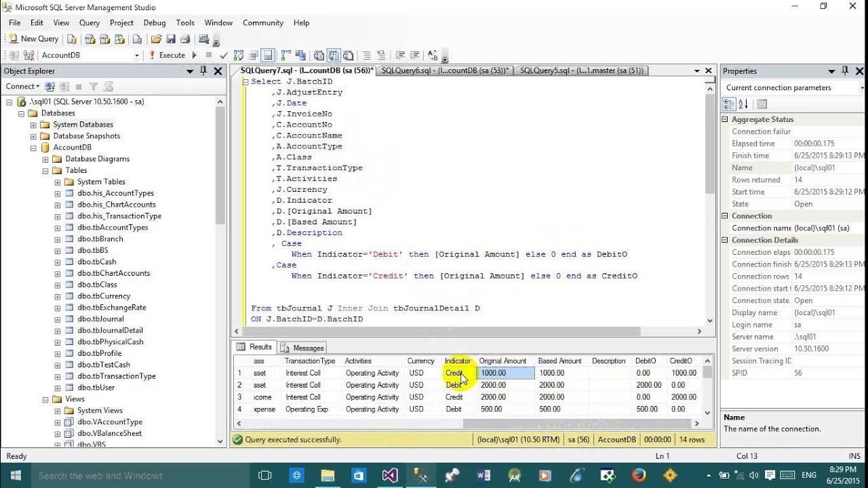The image size is (868, 488).
Task: Click the New Query toolbar button
Action: click(33, 39)
